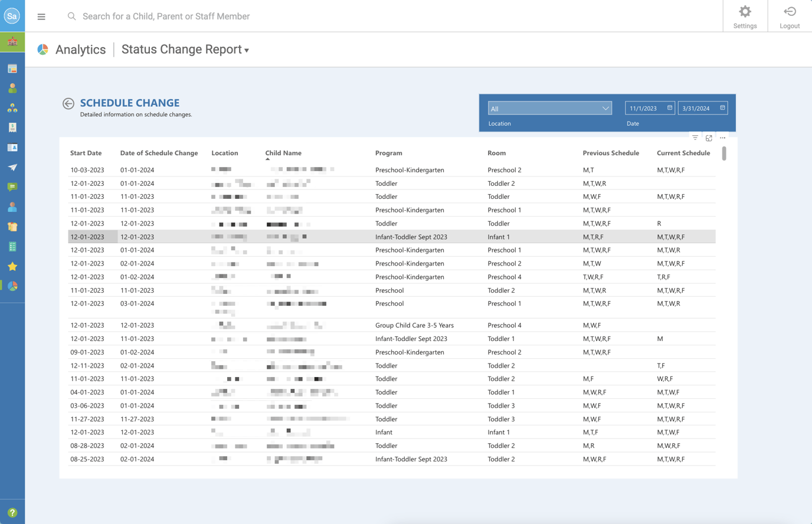812x524 pixels.
Task: Click the gift box icon in sidebar
Action: [x=12, y=226]
